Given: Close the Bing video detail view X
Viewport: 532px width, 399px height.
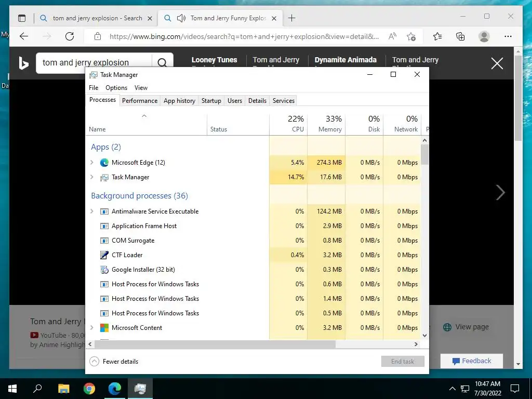Looking at the screenshot, I should click(497, 63).
